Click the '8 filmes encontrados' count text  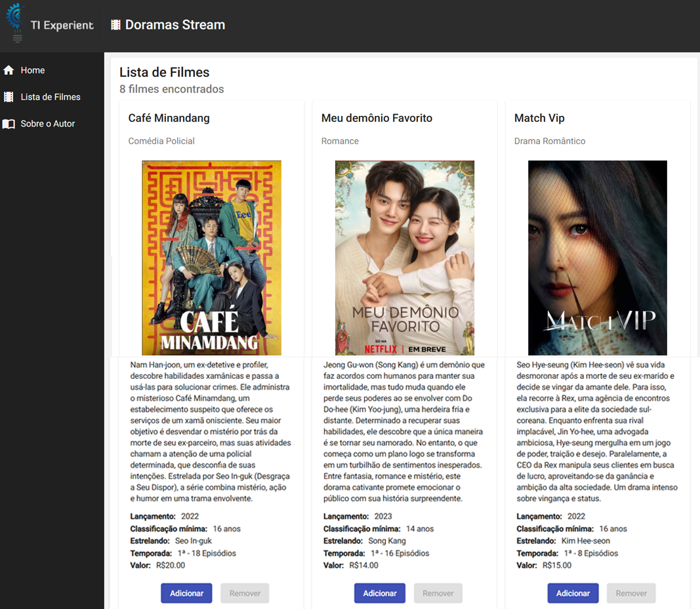(x=172, y=88)
